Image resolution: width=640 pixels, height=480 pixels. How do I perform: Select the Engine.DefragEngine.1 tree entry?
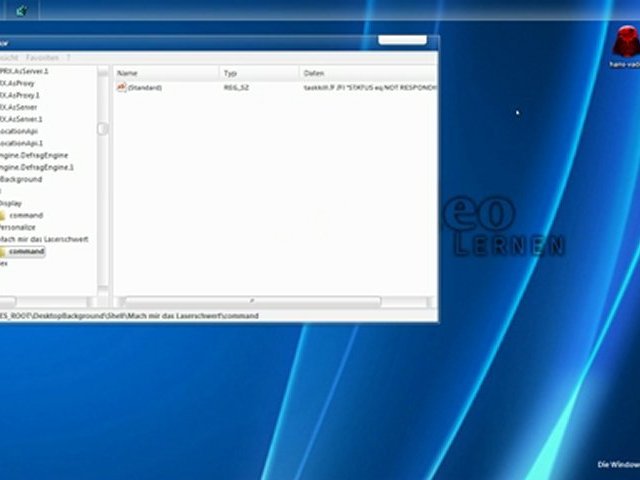[x=37, y=168]
